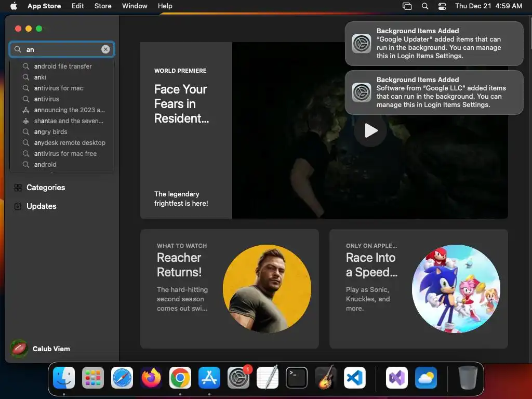Launch Safari from the Dock
532x399 pixels.
click(122, 378)
